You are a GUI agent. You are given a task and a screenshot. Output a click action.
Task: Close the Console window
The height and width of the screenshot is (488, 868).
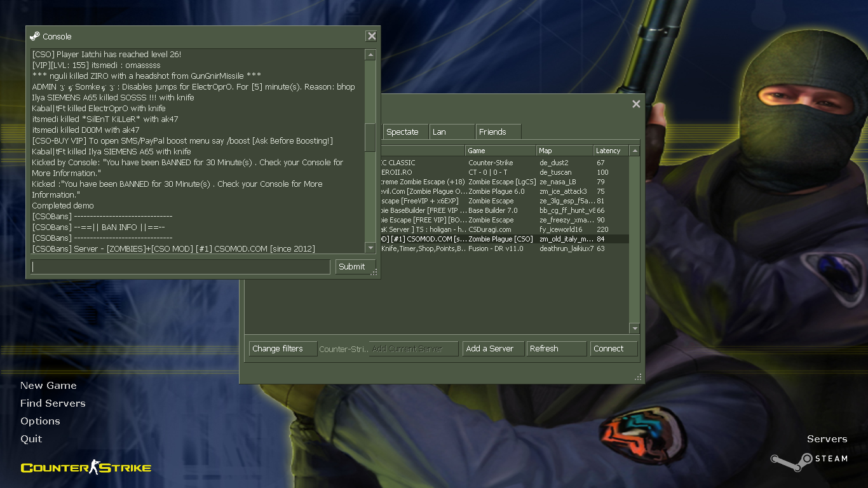point(372,36)
